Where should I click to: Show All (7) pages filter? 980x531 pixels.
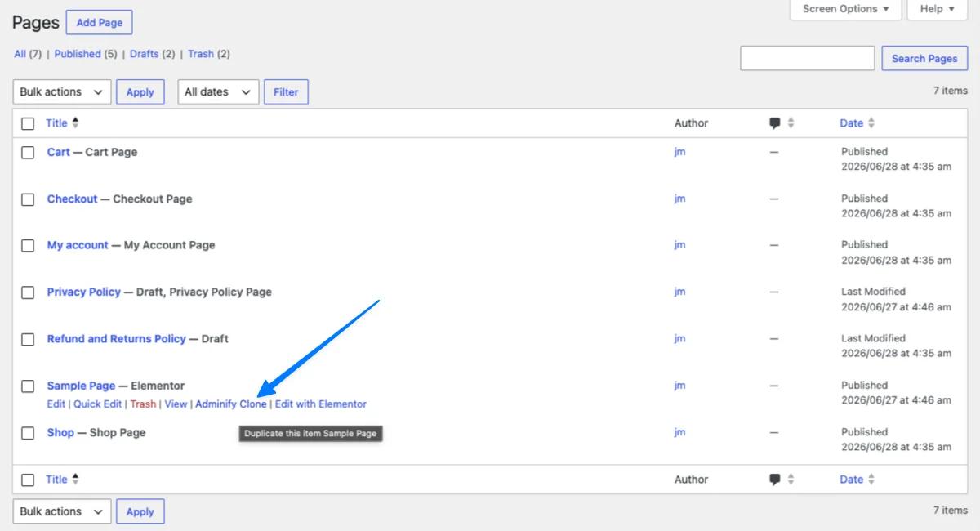(28, 54)
